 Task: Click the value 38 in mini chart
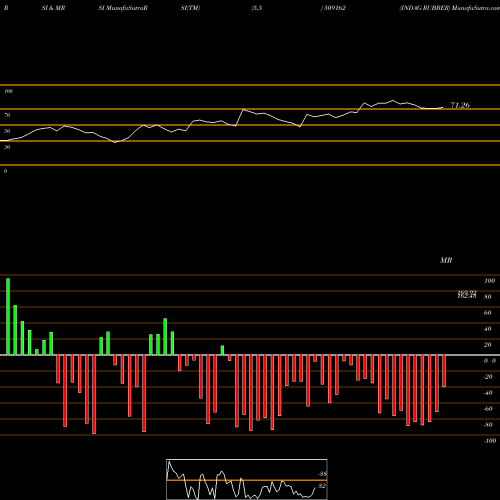(322, 474)
